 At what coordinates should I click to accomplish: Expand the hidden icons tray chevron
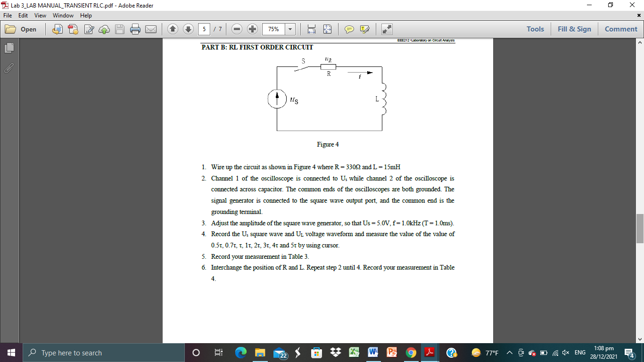[509, 352]
